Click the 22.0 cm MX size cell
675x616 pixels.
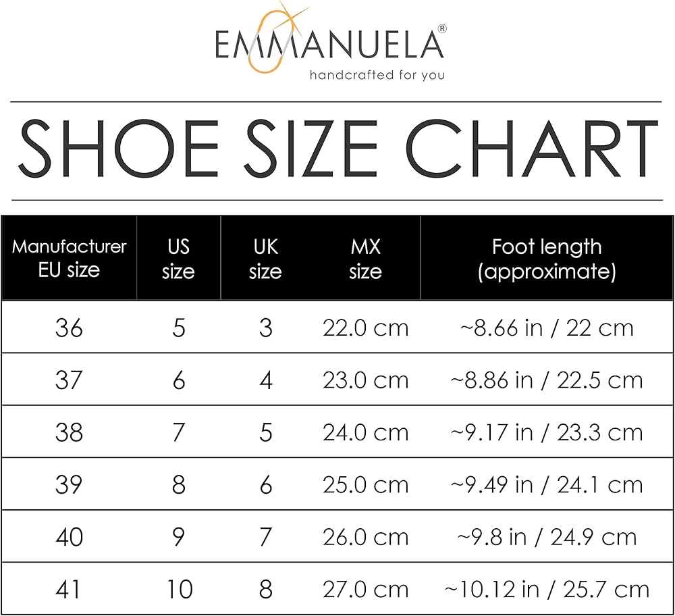point(365,328)
